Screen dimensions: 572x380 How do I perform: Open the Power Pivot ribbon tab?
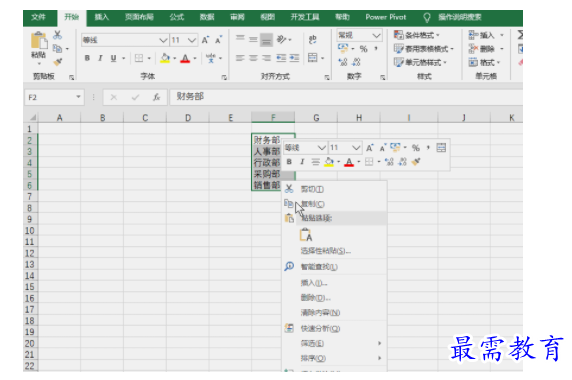click(386, 17)
